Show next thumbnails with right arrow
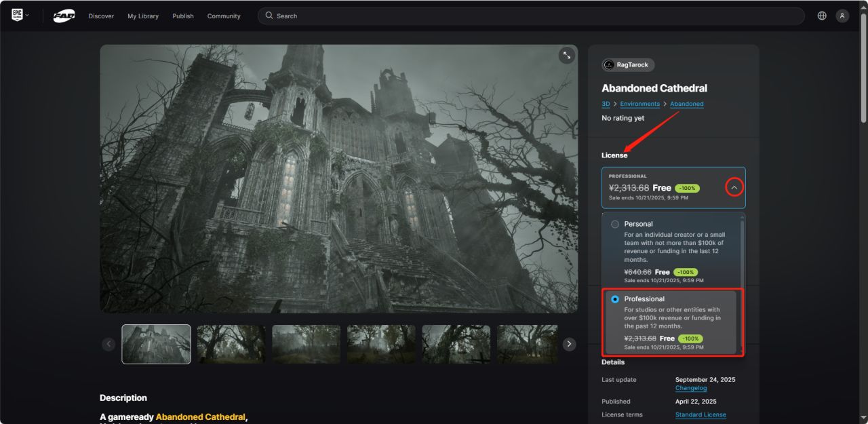Image resolution: width=868 pixels, height=424 pixels. (x=570, y=344)
